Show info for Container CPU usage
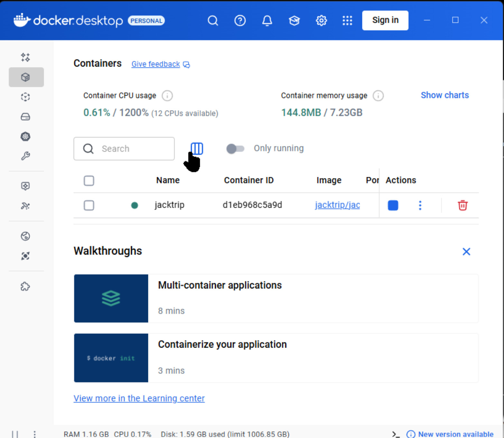 click(167, 96)
